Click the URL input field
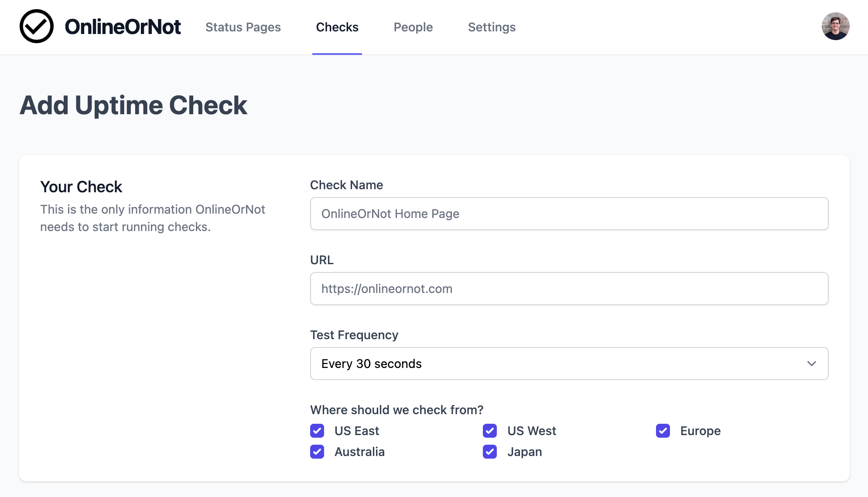Image resolution: width=868 pixels, height=497 pixels. [568, 289]
